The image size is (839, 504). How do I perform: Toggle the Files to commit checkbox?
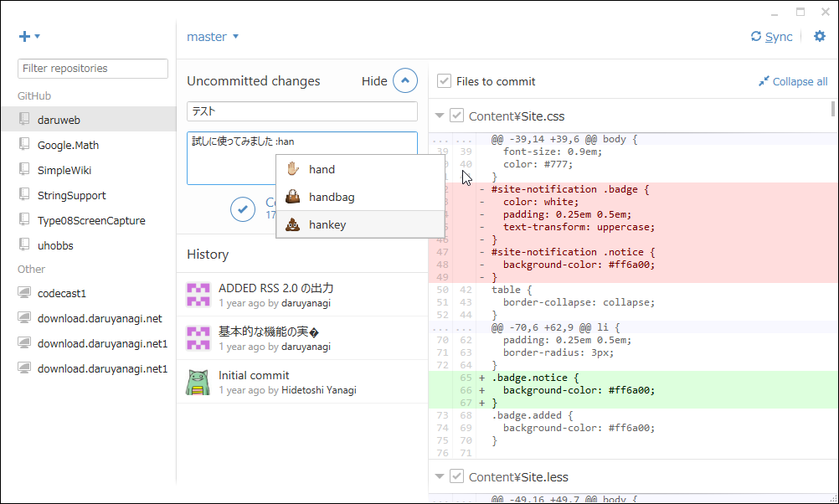tap(445, 81)
